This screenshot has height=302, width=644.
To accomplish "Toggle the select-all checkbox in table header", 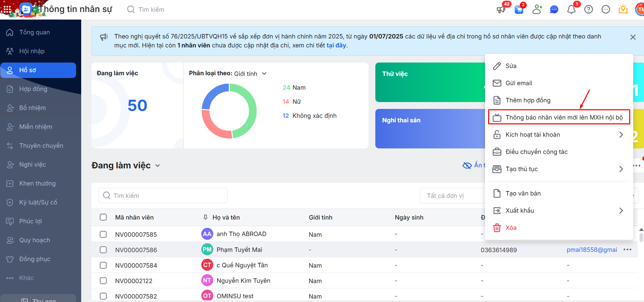I will click(x=103, y=217).
